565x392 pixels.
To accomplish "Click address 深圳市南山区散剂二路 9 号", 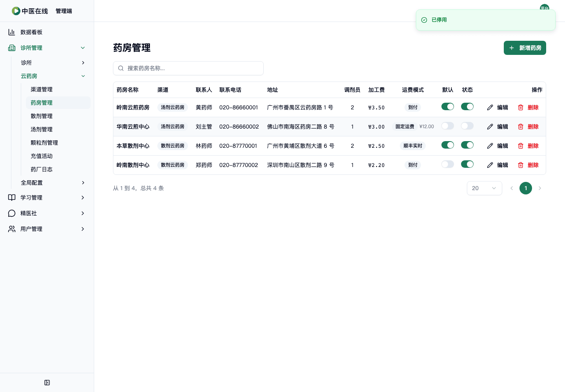I will pyautogui.click(x=301, y=165).
